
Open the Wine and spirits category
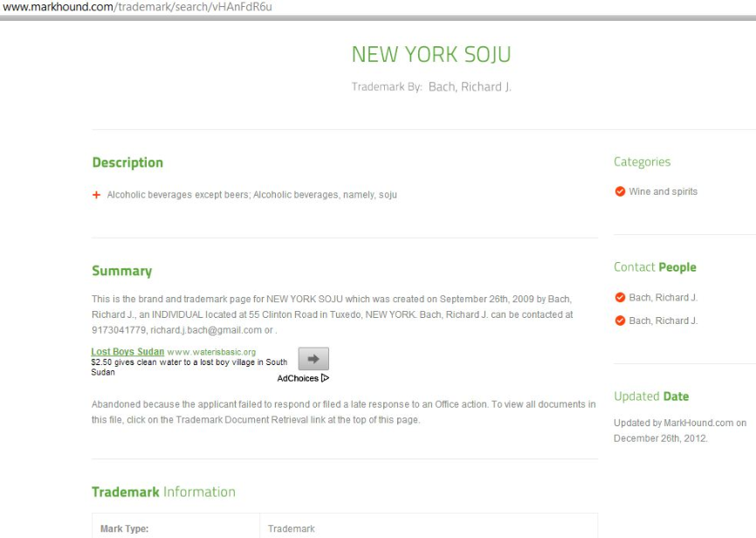663,191
